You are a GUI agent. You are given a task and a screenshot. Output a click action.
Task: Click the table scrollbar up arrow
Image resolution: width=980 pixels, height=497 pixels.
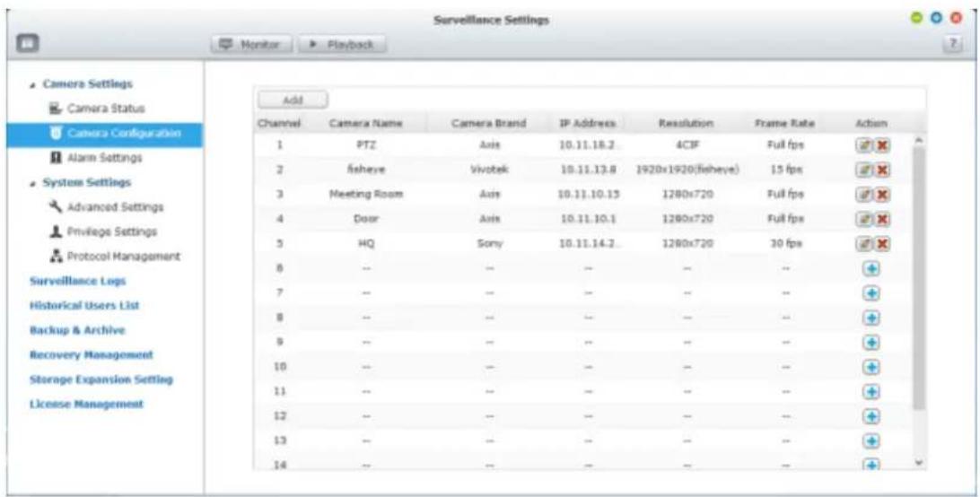pyautogui.click(x=918, y=140)
